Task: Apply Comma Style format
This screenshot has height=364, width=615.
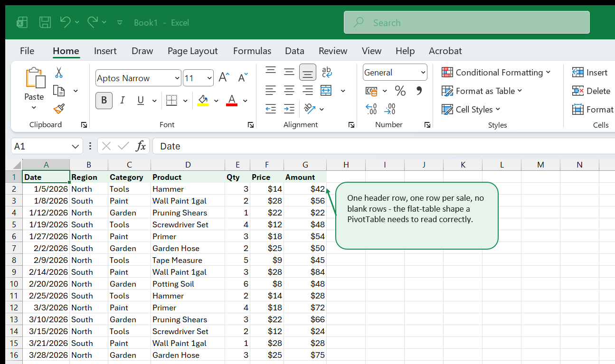Action: tap(419, 90)
